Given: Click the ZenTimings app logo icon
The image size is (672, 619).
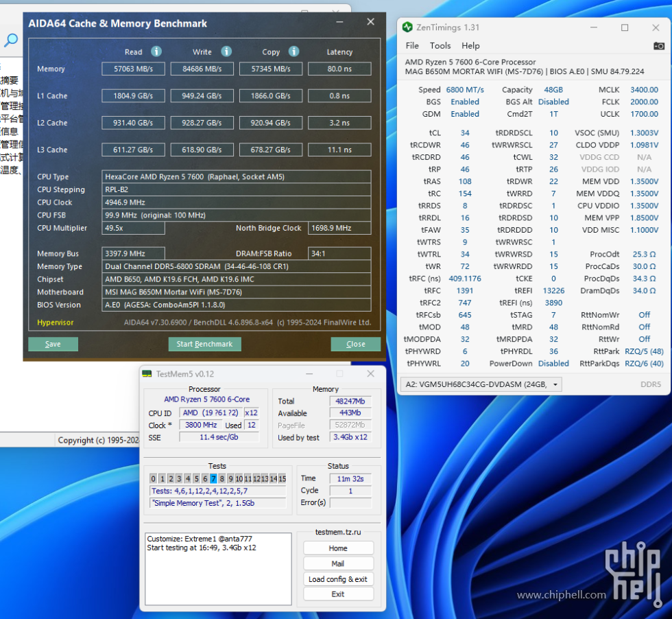Looking at the screenshot, I should click(407, 27).
